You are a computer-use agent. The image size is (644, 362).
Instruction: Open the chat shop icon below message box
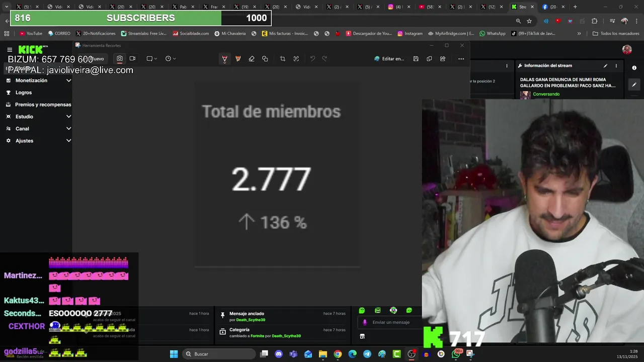pos(362,336)
